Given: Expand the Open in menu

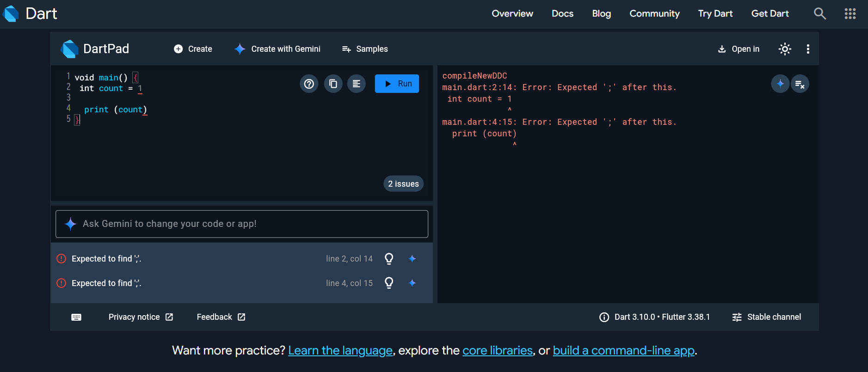Looking at the screenshot, I should point(739,49).
